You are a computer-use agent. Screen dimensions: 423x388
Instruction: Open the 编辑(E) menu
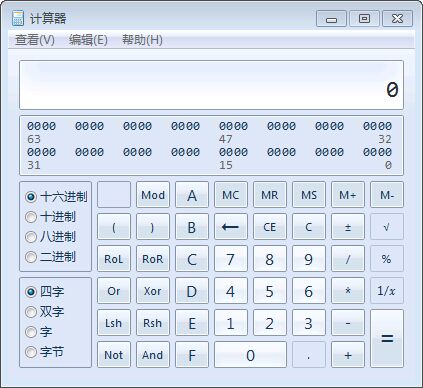click(88, 40)
